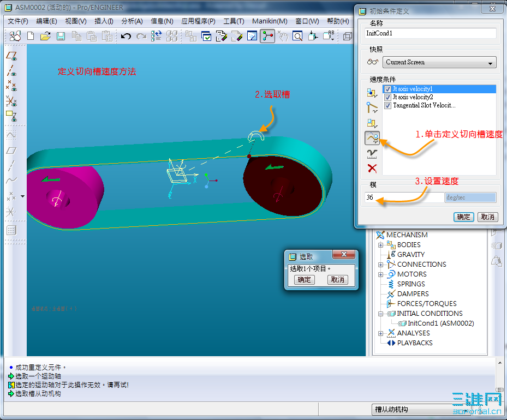Click the datum axis display icon
Image resolution: width=507 pixels, height=420 pixels.
11,70
